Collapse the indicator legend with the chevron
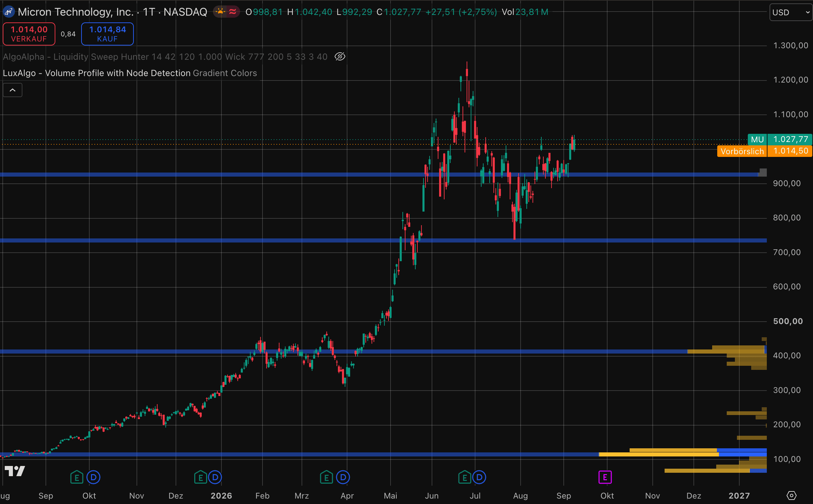813x504 pixels. coord(13,90)
